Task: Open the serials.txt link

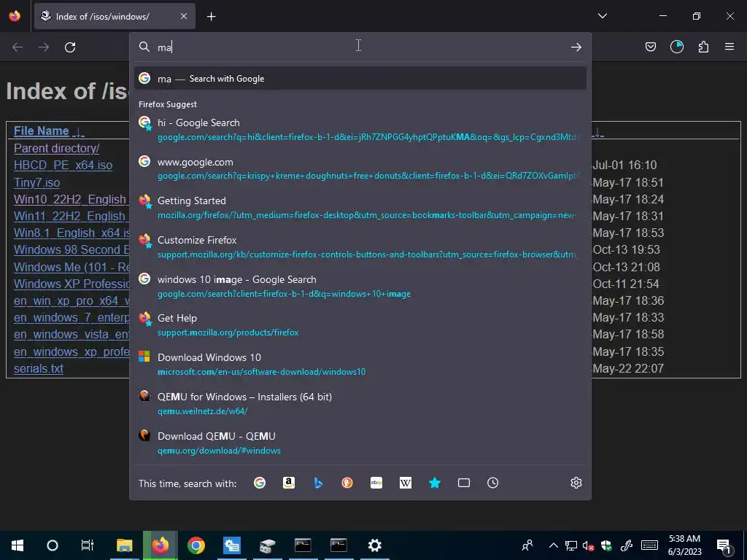Action: click(39, 368)
